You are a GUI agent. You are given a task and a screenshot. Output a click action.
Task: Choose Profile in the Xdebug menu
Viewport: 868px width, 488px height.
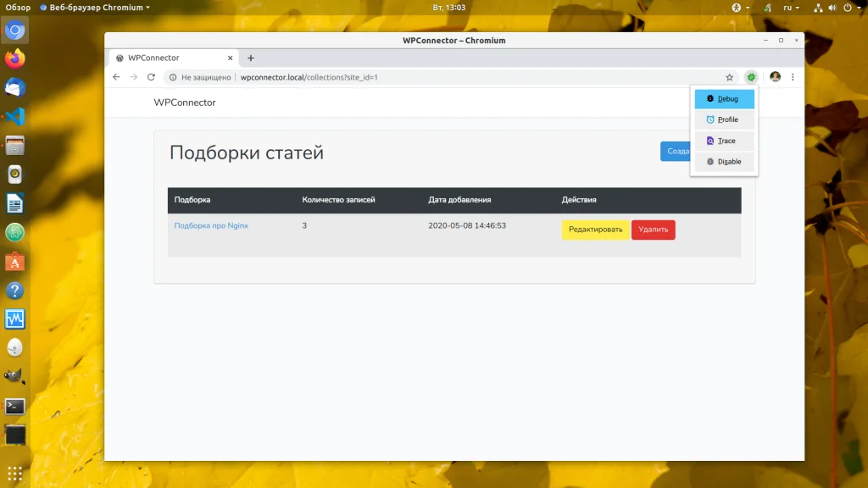pos(724,119)
